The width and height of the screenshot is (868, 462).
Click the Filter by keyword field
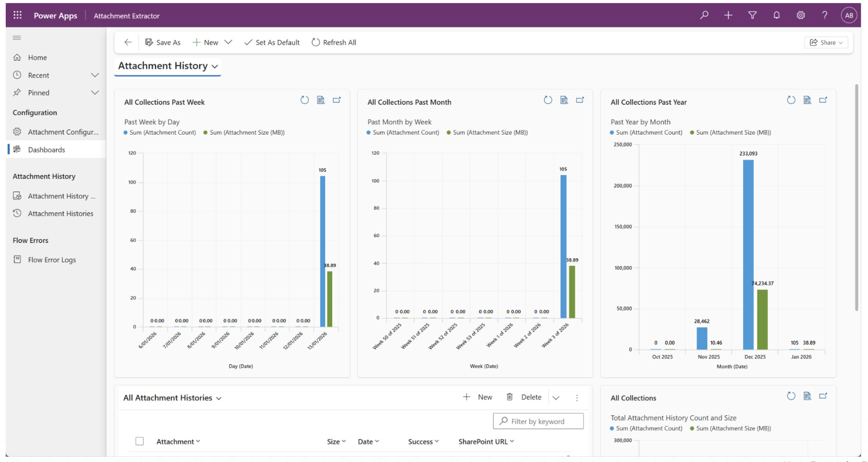[538, 421]
